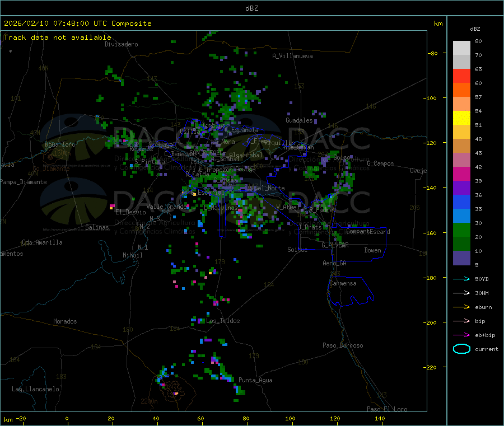This screenshot has height=426, width=504.
Task: Click the 'Cda_Amarilla' map label
Action: [42, 242]
